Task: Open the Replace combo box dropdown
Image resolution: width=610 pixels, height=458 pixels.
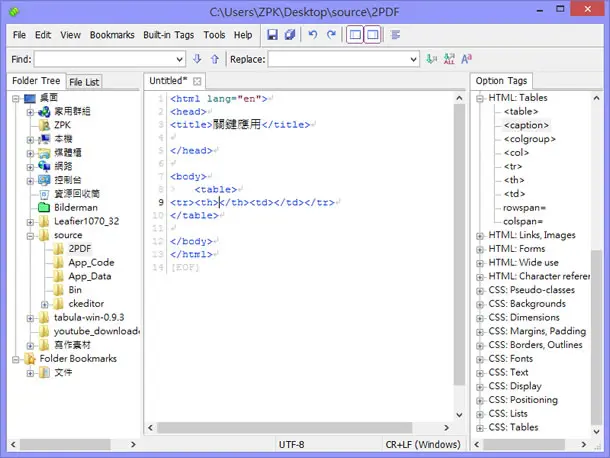Action: click(413, 60)
